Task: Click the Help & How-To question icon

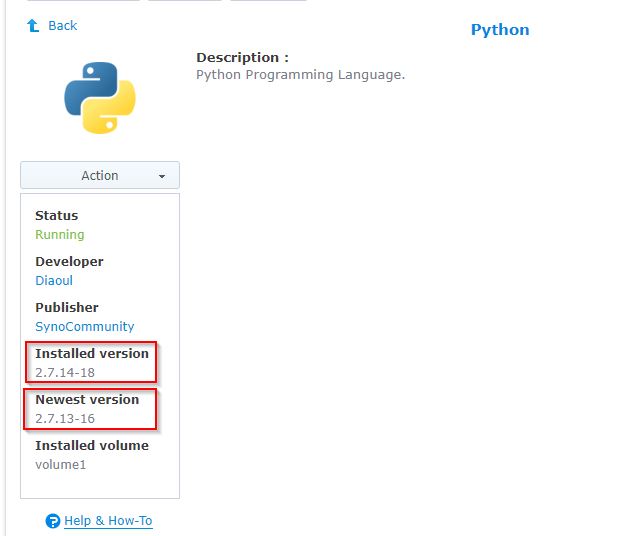Action: coord(52,521)
